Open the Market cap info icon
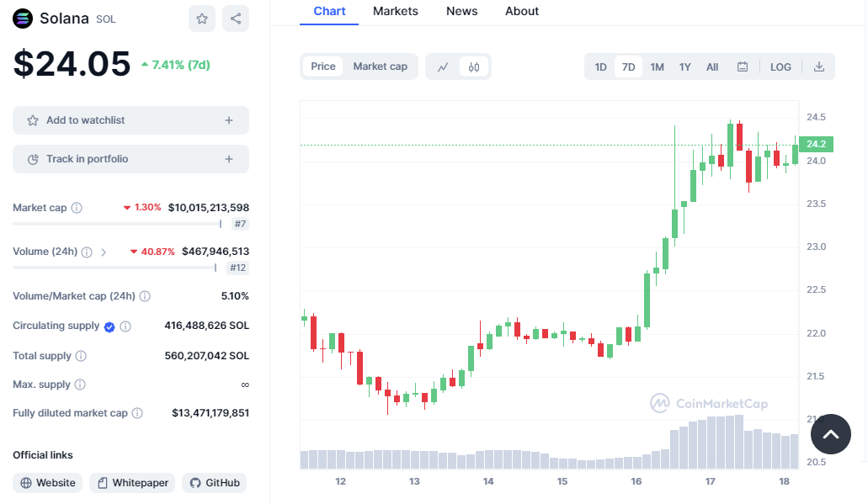The image size is (868, 504). 77,208
